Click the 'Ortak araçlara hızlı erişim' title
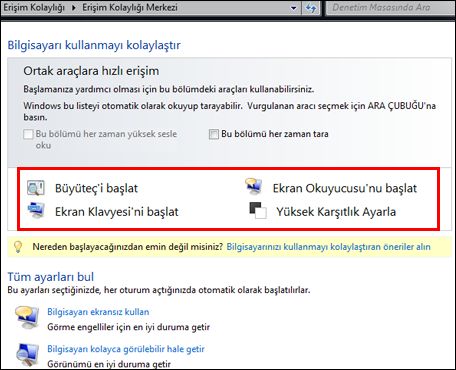Image resolution: width=456 pixels, height=370 pixels. [x=91, y=71]
